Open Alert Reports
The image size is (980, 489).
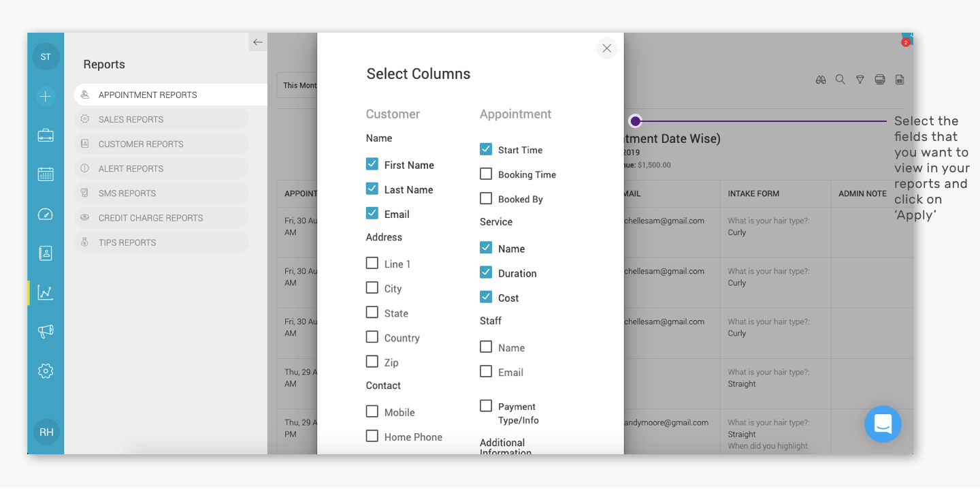click(x=161, y=168)
